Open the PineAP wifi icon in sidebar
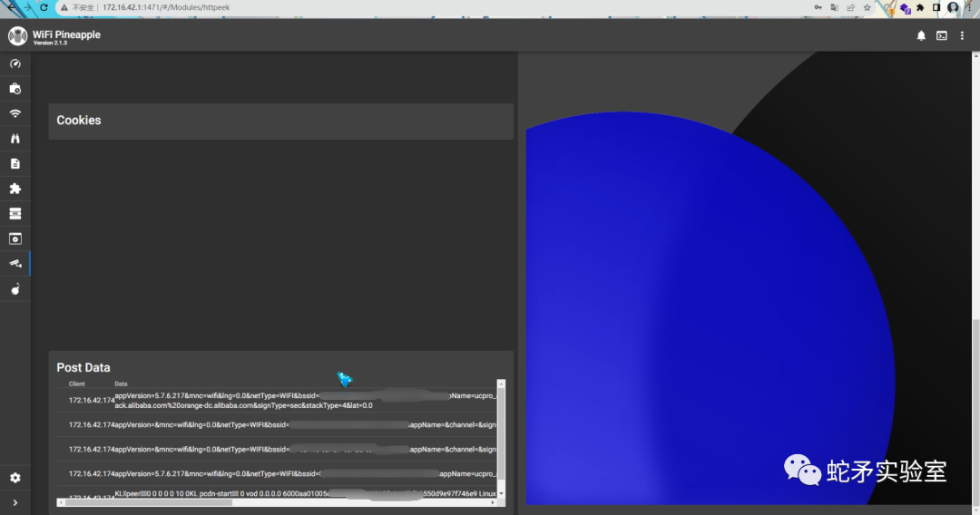 coord(15,113)
